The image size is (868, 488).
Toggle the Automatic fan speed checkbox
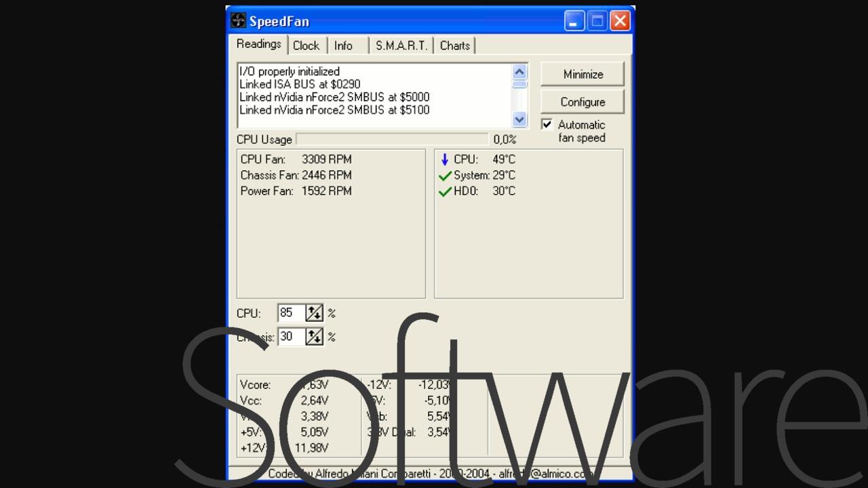pyautogui.click(x=547, y=124)
